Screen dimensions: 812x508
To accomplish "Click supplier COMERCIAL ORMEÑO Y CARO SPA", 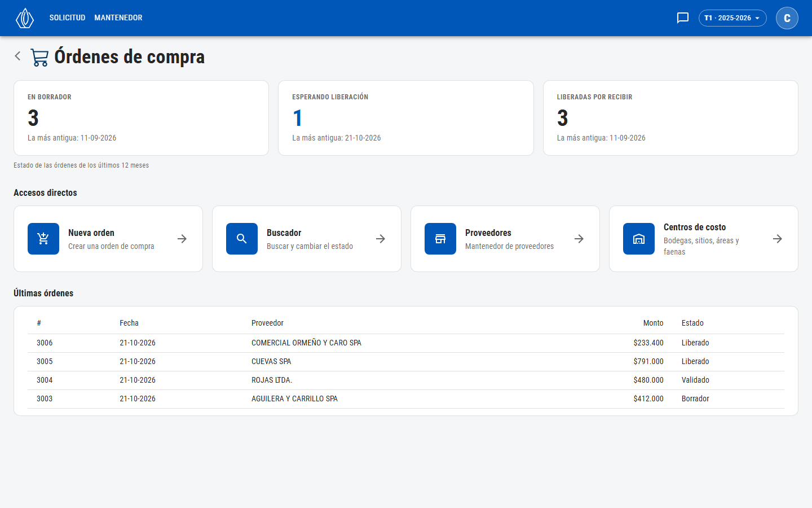I will tap(306, 343).
